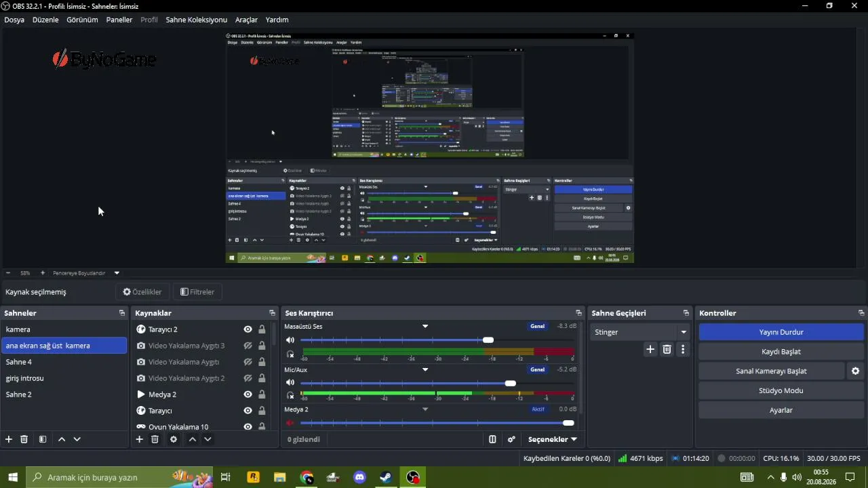Viewport: 868px width, 488px height.
Task: Add a scene transition with plus icon
Action: click(650, 349)
